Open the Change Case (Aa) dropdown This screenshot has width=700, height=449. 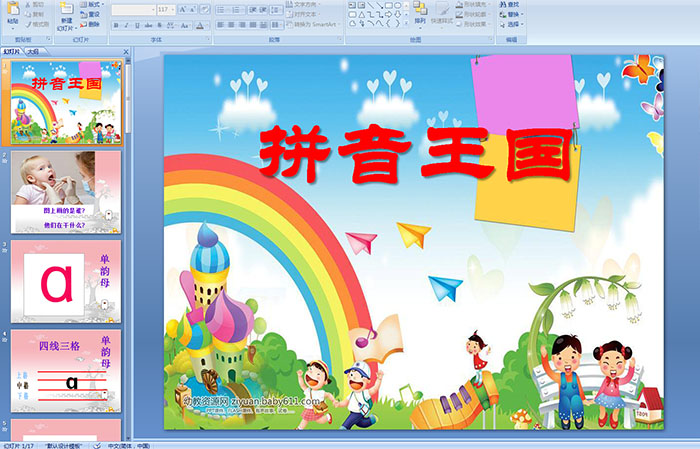[185, 25]
